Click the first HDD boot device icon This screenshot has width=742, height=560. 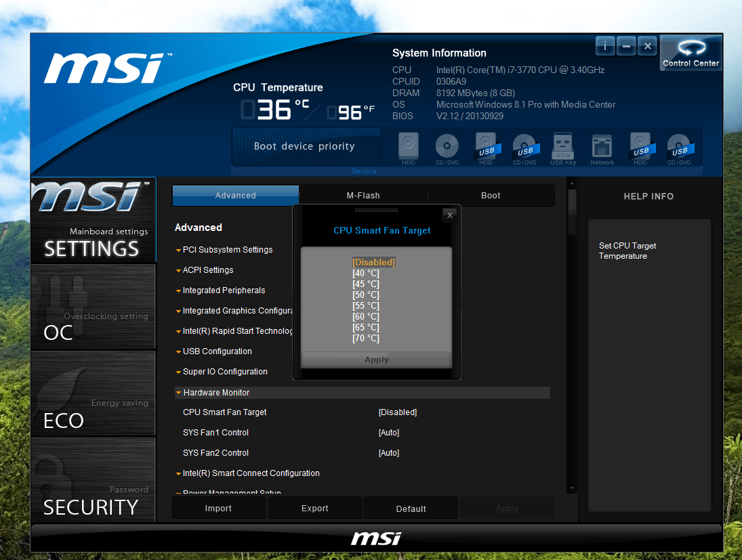[409, 147]
